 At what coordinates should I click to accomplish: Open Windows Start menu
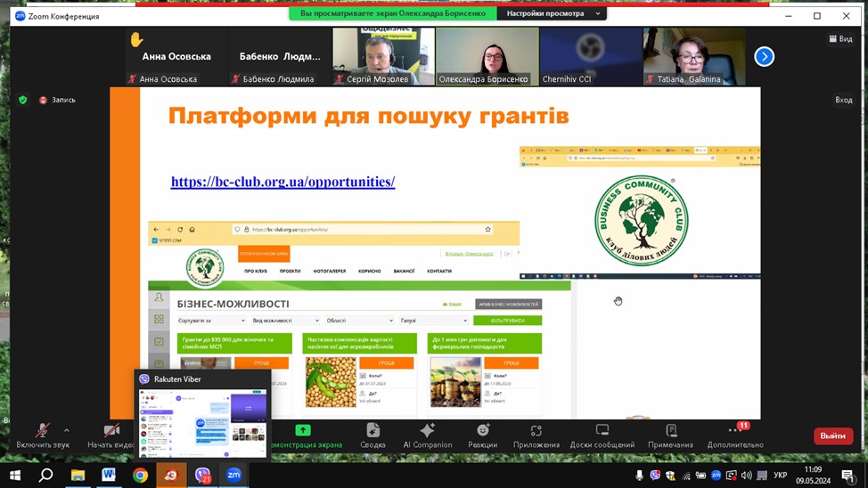click(15, 476)
